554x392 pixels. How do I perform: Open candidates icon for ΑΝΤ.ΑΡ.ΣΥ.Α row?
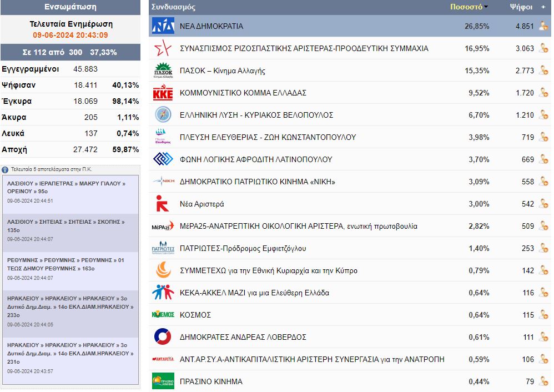543,359
